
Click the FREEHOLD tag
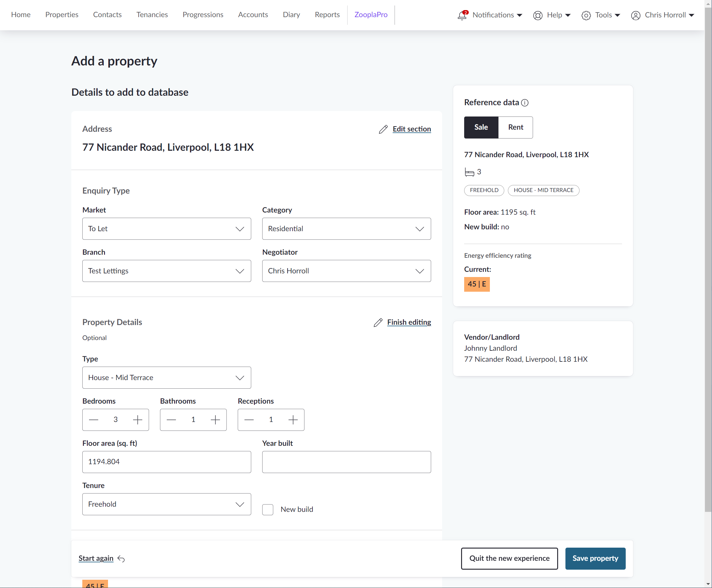pyautogui.click(x=484, y=190)
